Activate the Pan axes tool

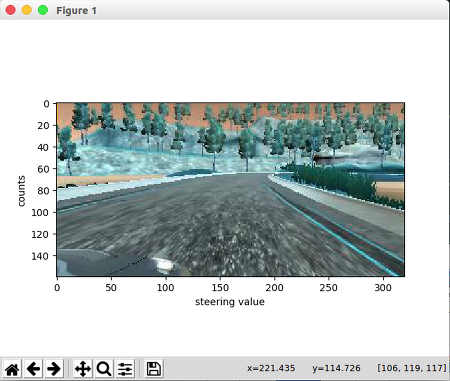pyautogui.click(x=83, y=369)
